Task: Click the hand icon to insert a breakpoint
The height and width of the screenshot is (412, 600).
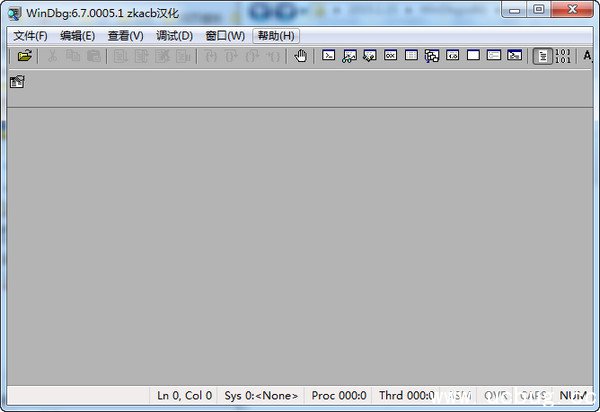Action: [301, 56]
